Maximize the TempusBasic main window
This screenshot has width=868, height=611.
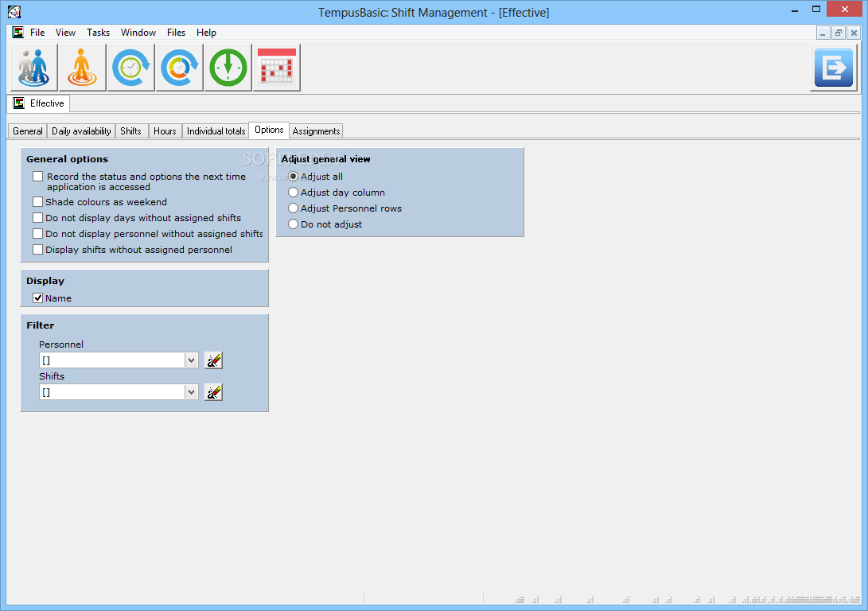[816, 10]
